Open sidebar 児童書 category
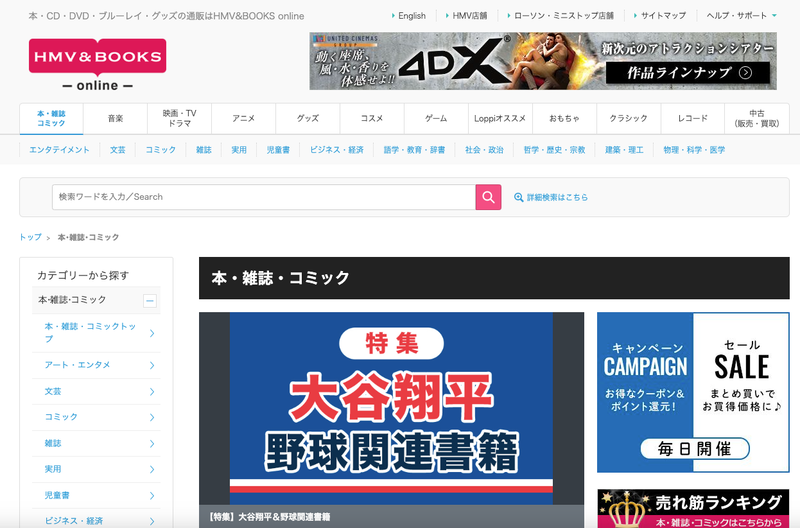Image resolution: width=800 pixels, height=528 pixels. [x=57, y=495]
